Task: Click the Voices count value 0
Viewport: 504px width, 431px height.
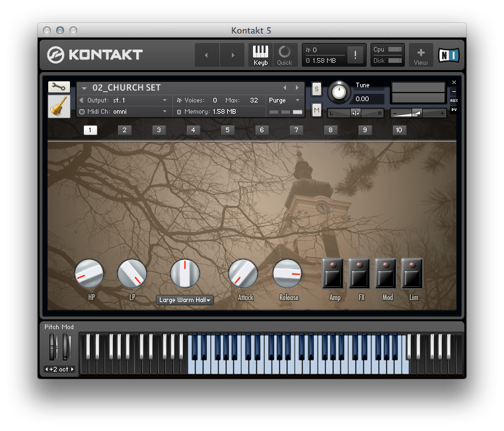Action: click(x=215, y=100)
